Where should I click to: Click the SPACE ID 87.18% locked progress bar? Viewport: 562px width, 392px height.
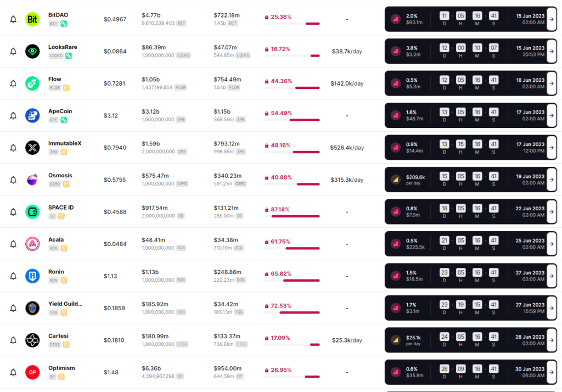coord(295,216)
